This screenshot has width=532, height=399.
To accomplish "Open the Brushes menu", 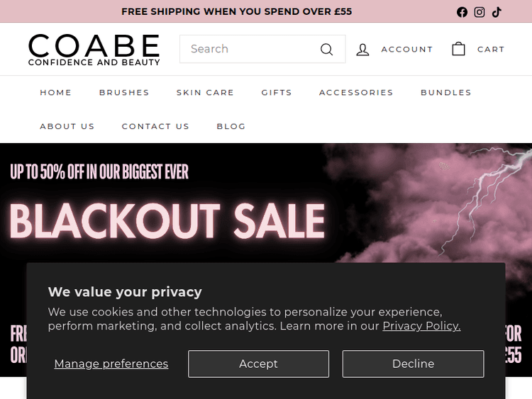I will click(124, 92).
